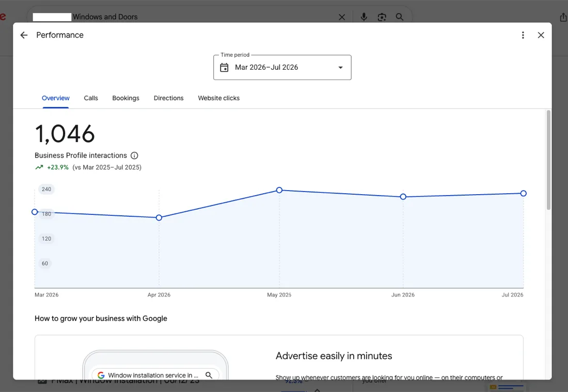Click the +23.9% change value
The height and width of the screenshot is (392, 568).
coord(58,167)
